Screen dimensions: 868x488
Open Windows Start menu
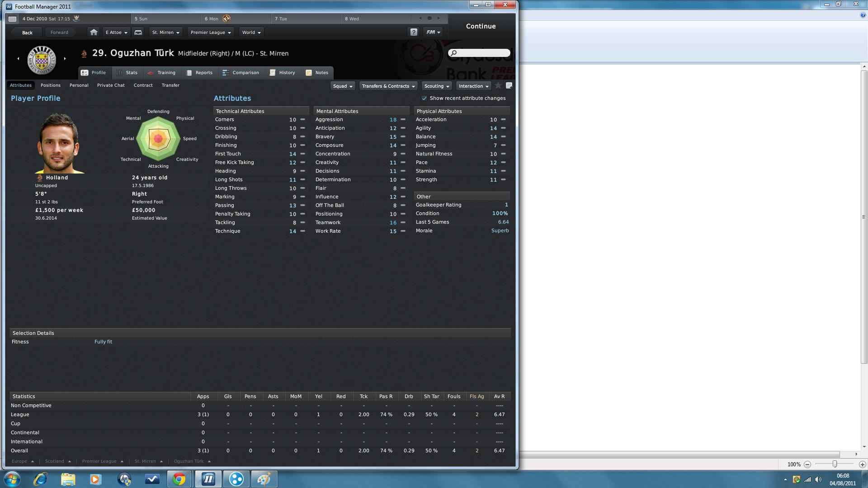[12, 479]
